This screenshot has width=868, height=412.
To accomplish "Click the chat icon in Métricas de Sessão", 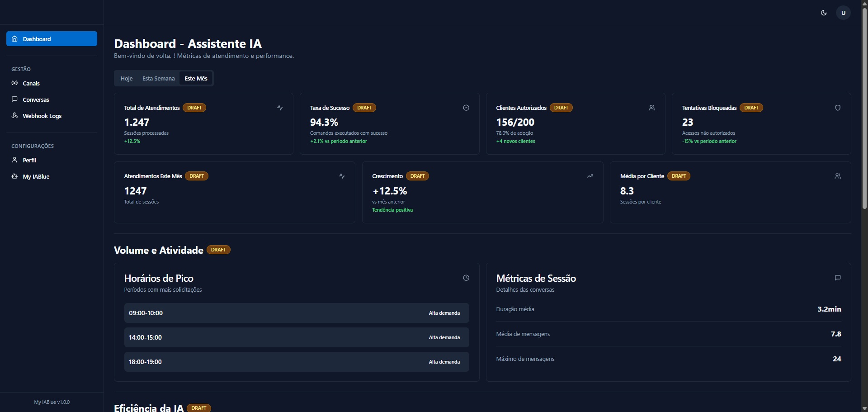I will pyautogui.click(x=838, y=278).
